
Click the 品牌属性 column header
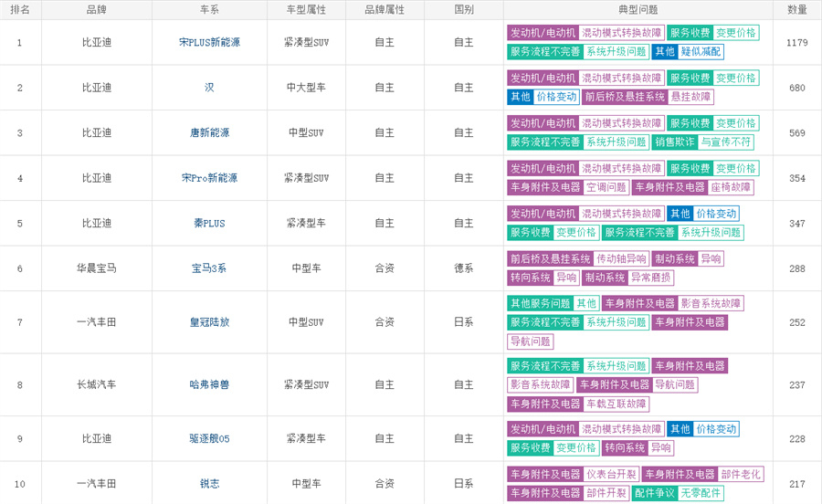(x=385, y=9)
